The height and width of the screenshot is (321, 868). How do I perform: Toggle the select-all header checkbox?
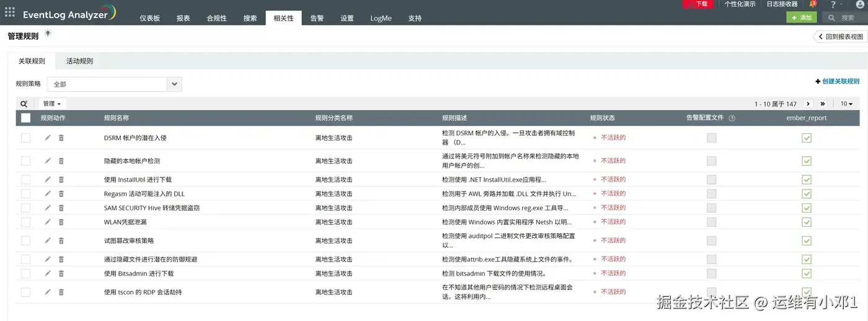tap(25, 118)
